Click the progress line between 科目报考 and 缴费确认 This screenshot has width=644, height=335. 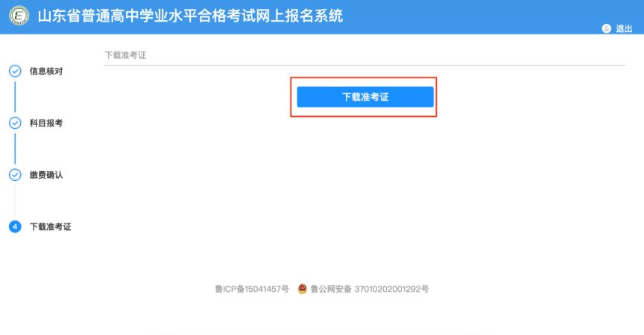coord(15,149)
